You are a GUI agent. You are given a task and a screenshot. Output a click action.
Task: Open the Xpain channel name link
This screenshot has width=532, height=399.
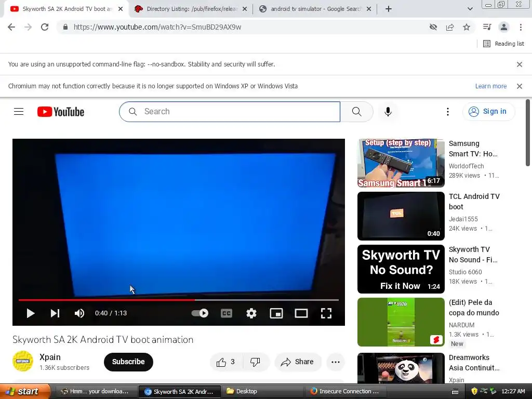[x=50, y=357]
